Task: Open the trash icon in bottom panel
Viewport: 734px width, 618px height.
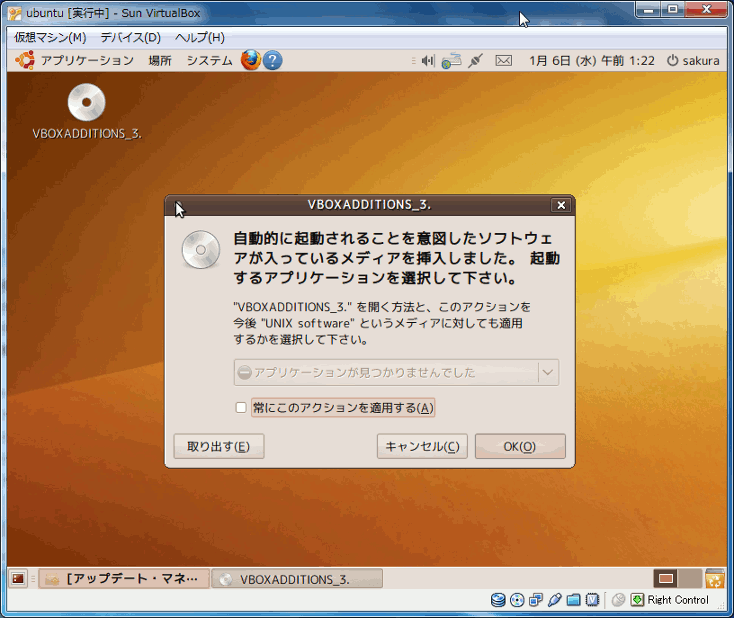Action: point(714,579)
